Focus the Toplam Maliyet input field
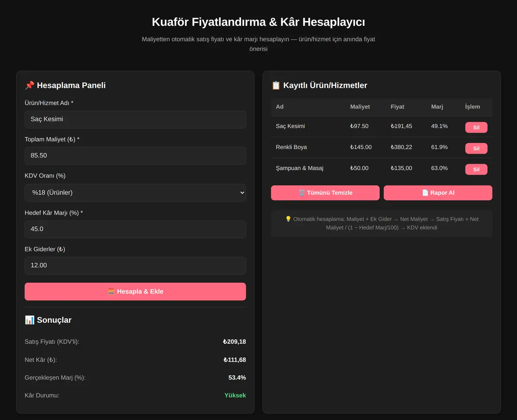The height and width of the screenshot is (420, 517). click(x=135, y=156)
